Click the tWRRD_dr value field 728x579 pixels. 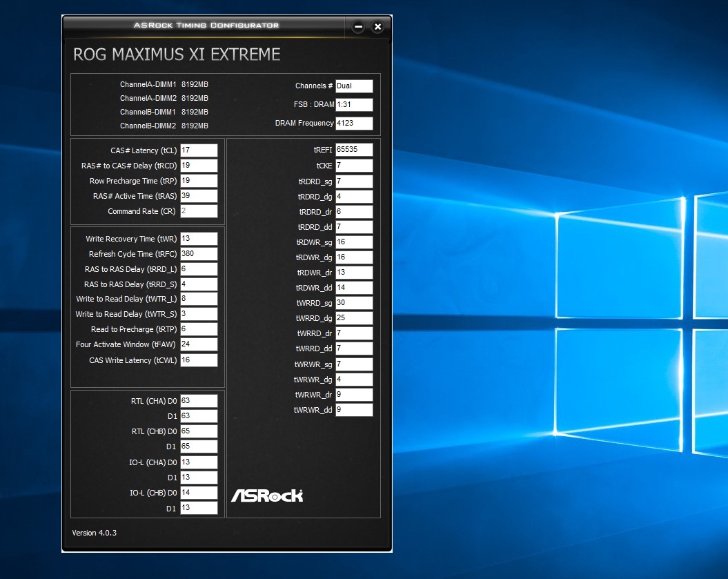[354, 333]
